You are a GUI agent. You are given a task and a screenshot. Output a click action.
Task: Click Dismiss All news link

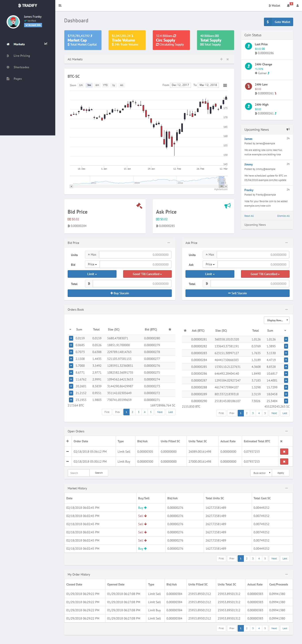pos(283,216)
